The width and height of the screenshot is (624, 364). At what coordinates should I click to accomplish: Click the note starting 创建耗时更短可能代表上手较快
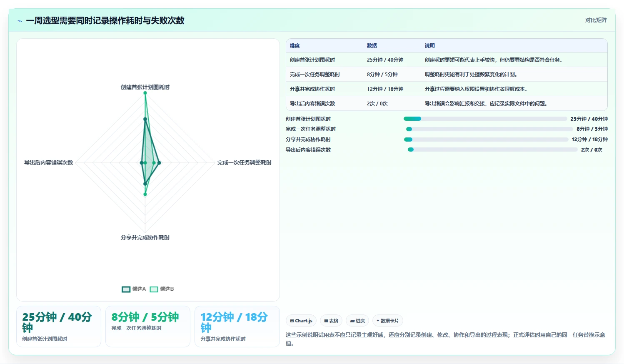(494, 60)
